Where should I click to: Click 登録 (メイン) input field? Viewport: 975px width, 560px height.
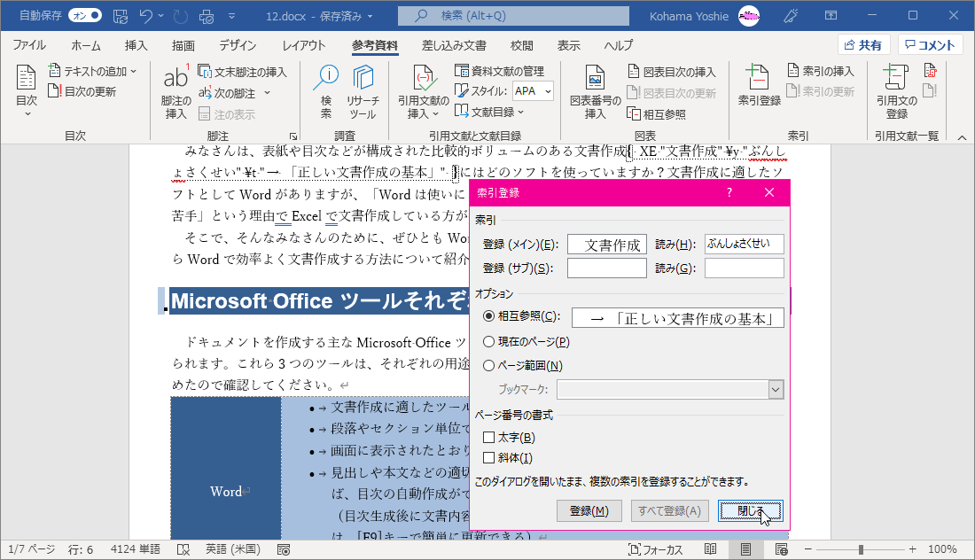607,245
